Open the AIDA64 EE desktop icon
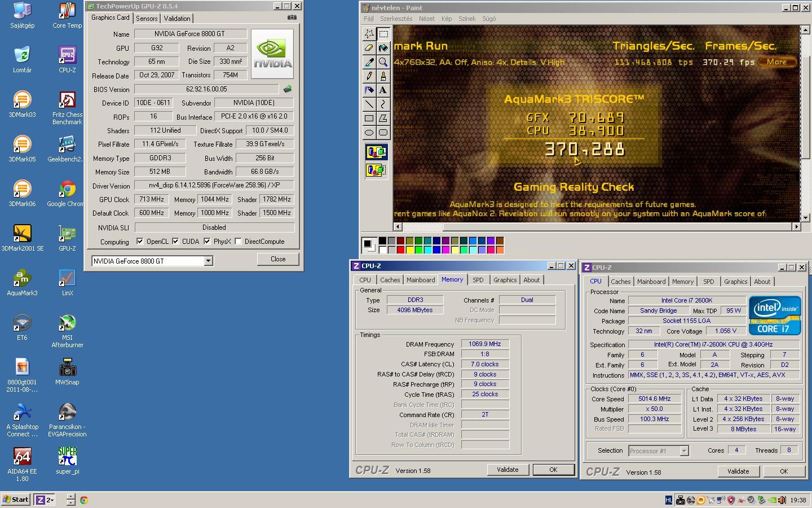812x508 pixels. pos(22,465)
